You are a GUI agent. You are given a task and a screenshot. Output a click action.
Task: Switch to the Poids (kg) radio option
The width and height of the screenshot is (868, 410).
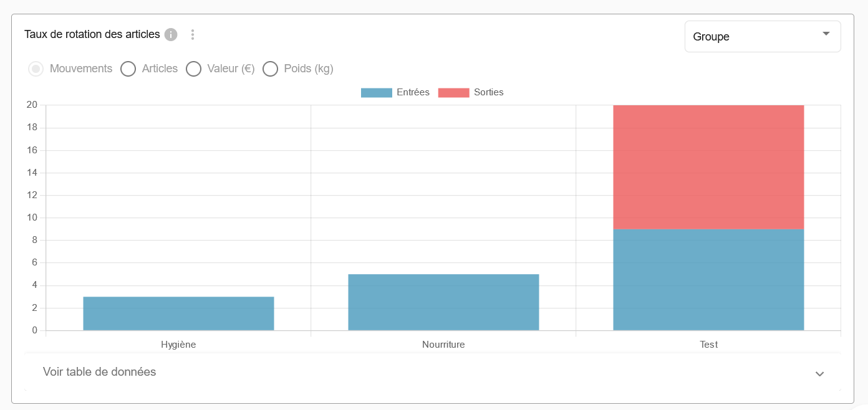coord(270,69)
